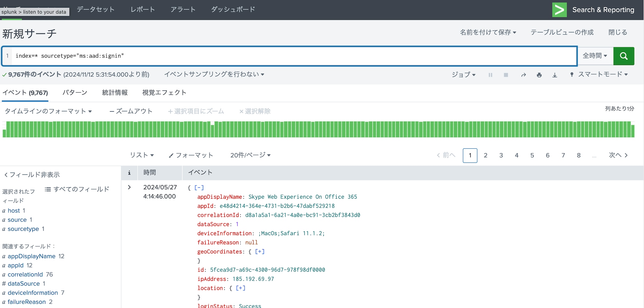Screen dimensions: 644x308
Task: Click the event id value 5fcea9d7
Action: coord(268,270)
